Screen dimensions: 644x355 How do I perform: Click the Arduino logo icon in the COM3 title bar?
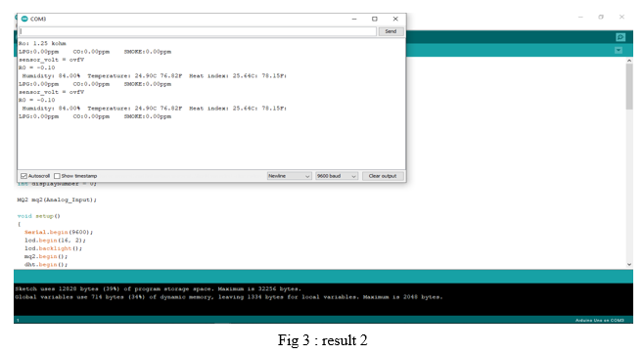coord(24,19)
